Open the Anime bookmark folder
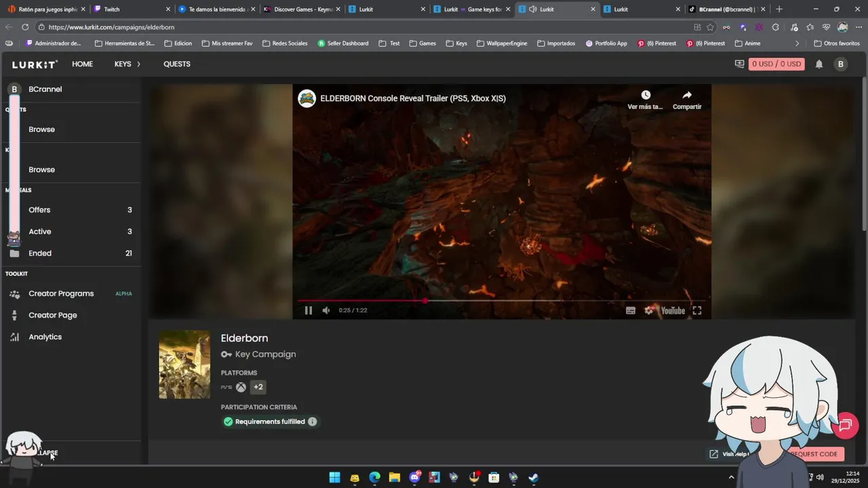The image size is (868, 488). 748,43
